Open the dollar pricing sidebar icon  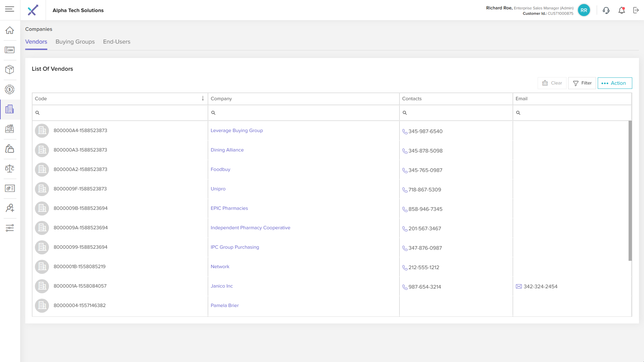click(x=10, y=89)
